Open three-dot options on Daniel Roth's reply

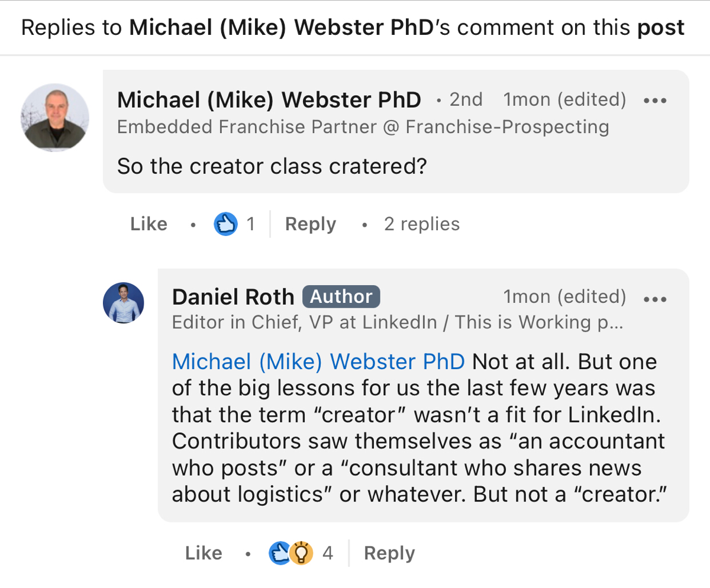click(x=655, y=298)
